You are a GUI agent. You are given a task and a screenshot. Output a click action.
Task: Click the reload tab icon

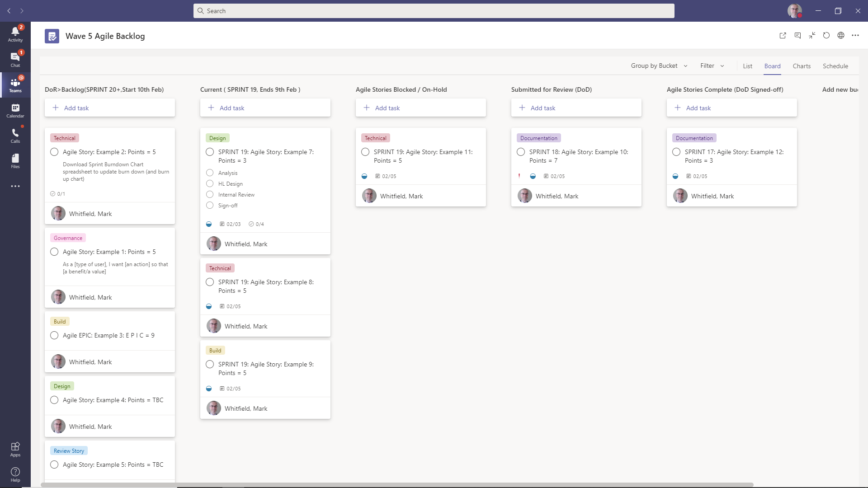click(826, 36)
